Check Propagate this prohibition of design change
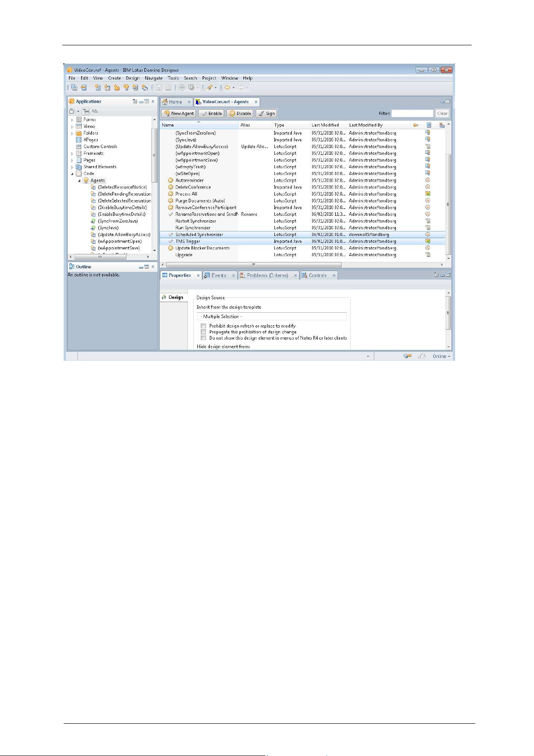The image size is (534, 756). (204, 332)
